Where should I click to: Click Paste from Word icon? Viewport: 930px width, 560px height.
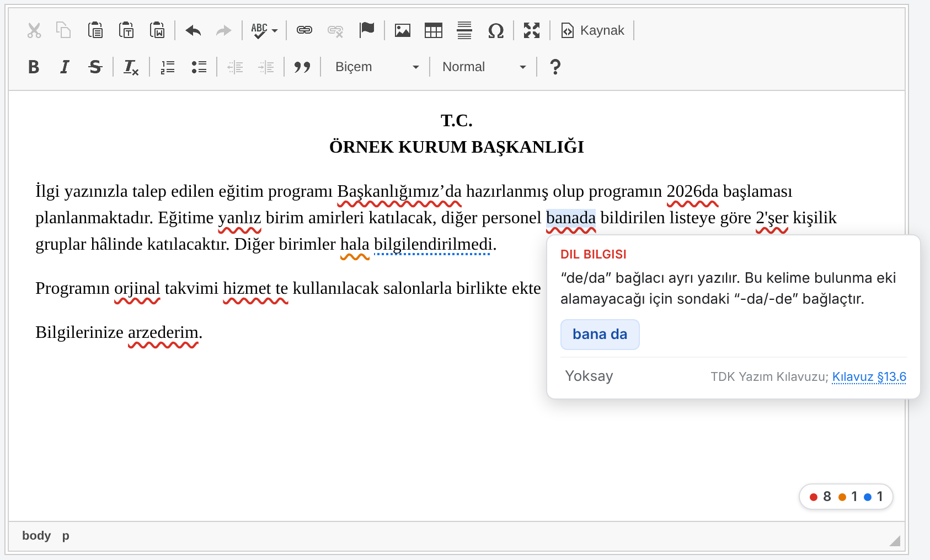157,30
